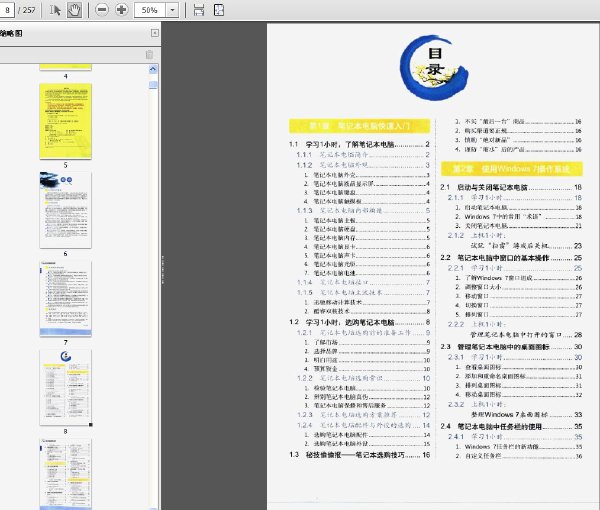This screenshot has width=600, height=510.
Task: Click the thumbnail panel scrollbar thumb
Action: tap(153, 85)
